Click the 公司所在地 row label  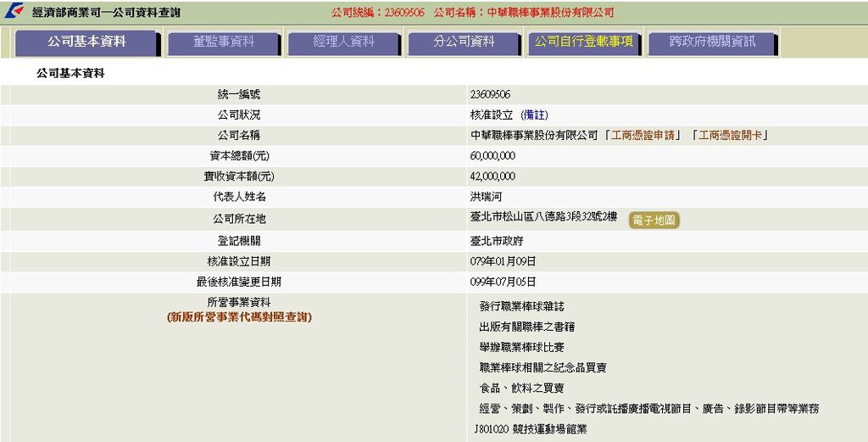238,220
